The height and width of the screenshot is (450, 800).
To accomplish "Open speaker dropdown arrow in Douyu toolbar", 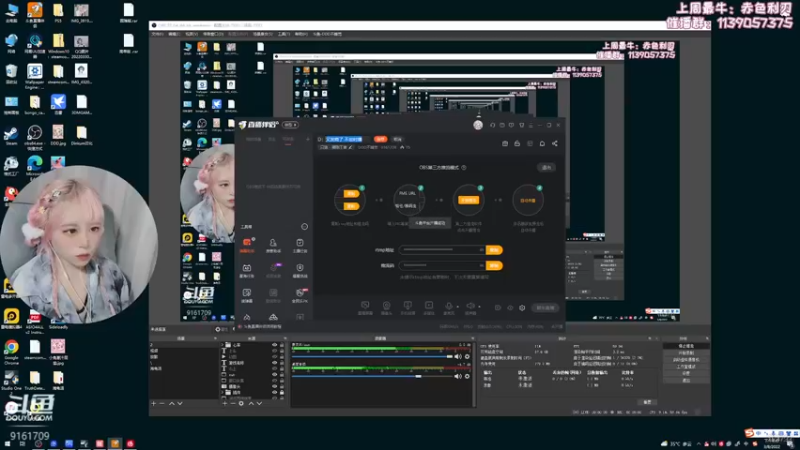I will pos(479,307).
